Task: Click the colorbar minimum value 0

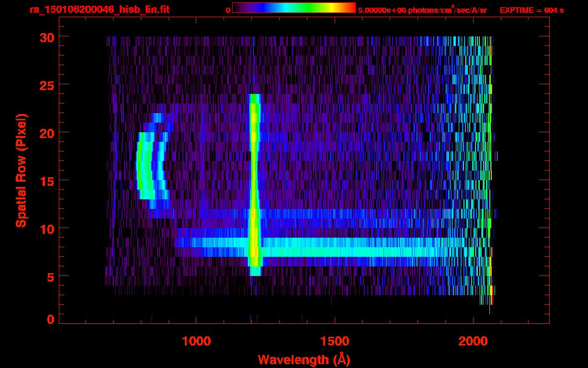Action: 228,10
